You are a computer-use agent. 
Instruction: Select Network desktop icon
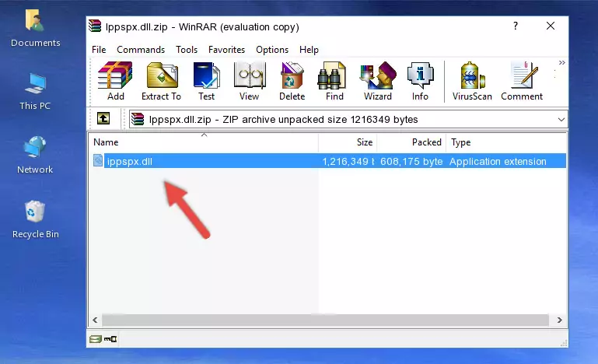[35, 156]
